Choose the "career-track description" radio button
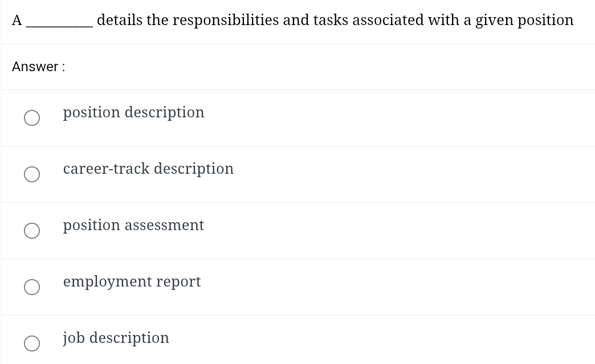The width and height of the screenshot is (595, 364). 32,174
